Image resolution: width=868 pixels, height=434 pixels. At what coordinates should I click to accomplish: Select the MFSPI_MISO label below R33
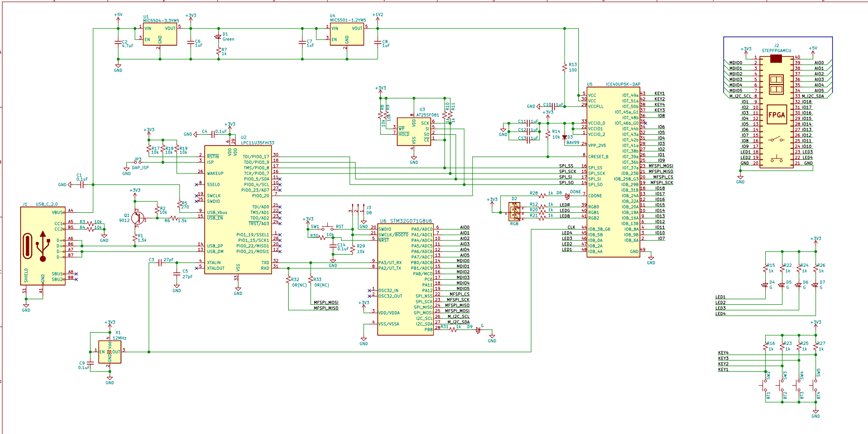326,308
